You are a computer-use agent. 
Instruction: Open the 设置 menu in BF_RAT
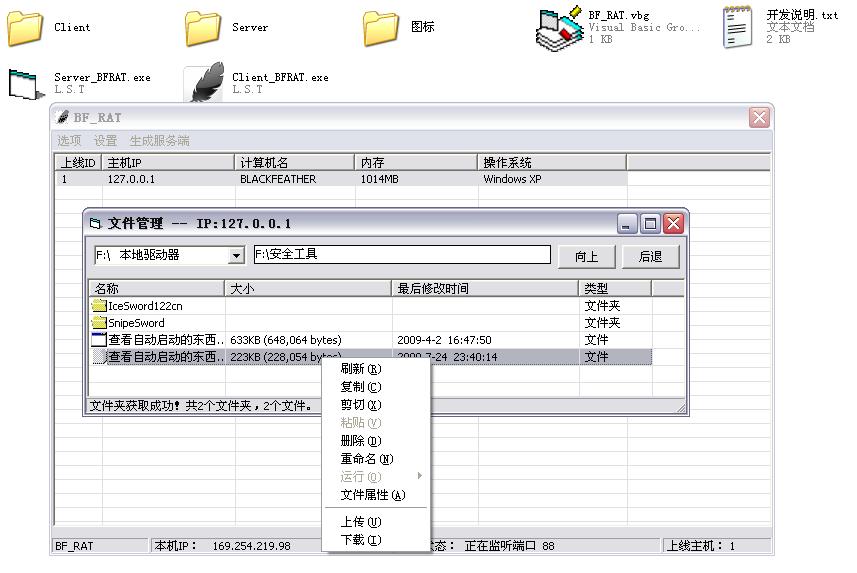coord(105,141)
